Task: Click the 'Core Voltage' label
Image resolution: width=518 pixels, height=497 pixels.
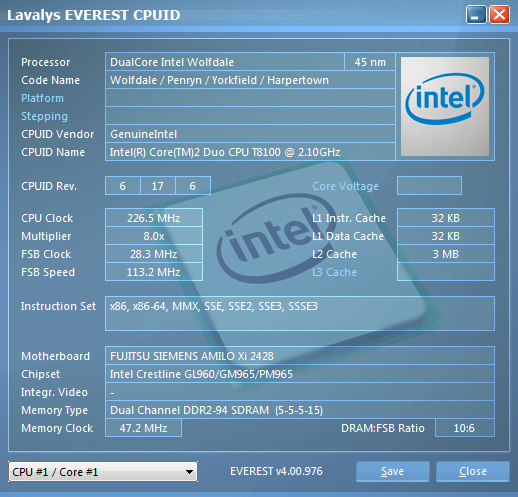Action: coord(345,186)
